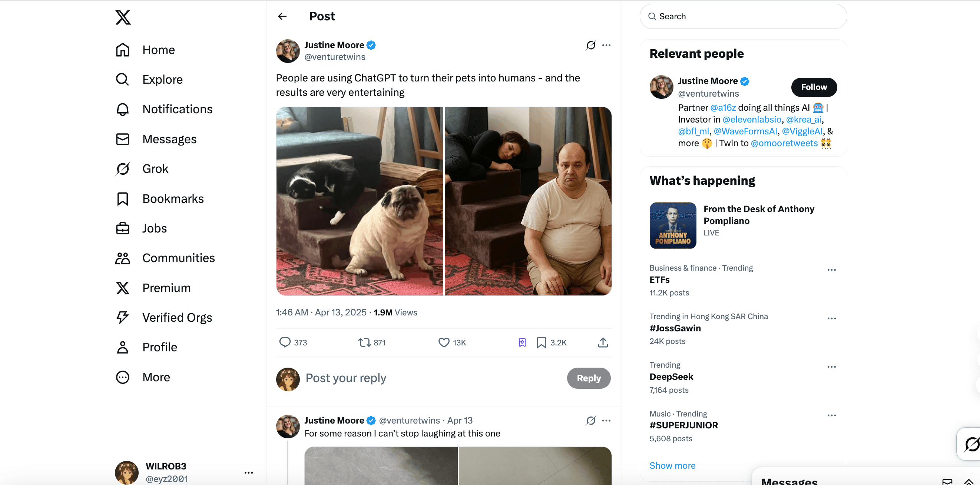Share the post with the upload icon

pos(603,342)
